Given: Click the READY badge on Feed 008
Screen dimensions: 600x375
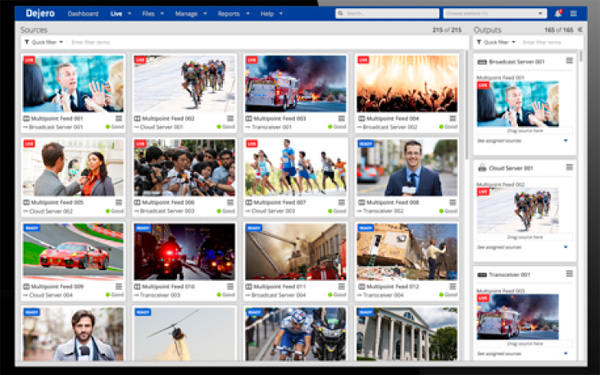Looking at the screenshot, I should [365, 144].
